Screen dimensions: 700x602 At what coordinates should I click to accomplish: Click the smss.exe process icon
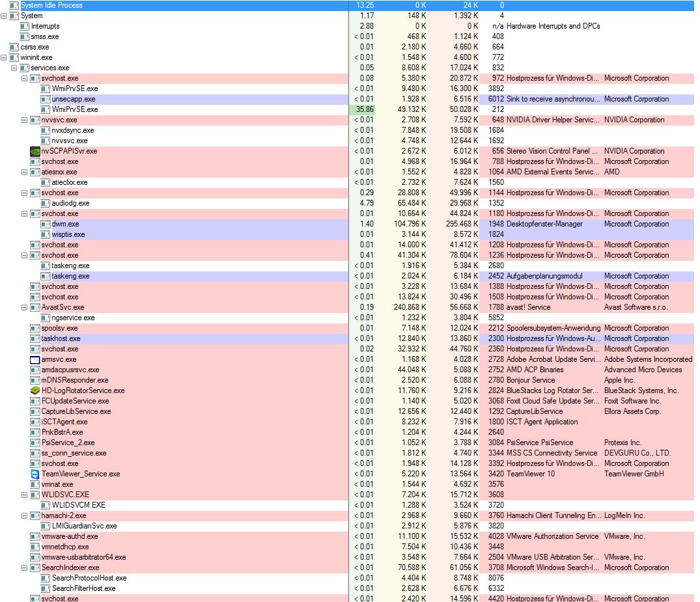(25, 36)
